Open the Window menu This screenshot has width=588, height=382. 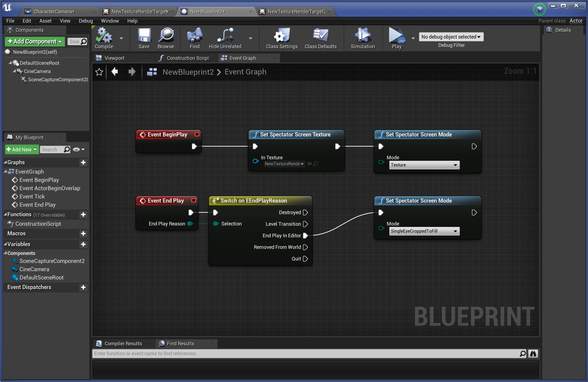pos(110,21)
